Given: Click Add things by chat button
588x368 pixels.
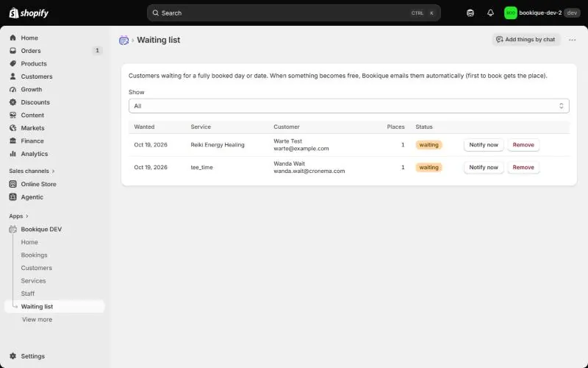Looking at the screenshot, I should (x=526, y=40).
